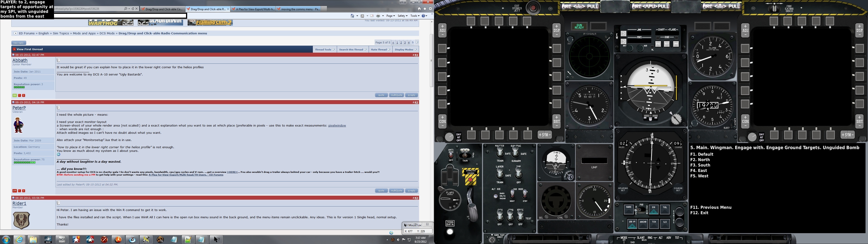The width and height of the screenshot is (868, 244).
Task: Open the Rate Thread dropdown
Action: click(x=380, y=49)
